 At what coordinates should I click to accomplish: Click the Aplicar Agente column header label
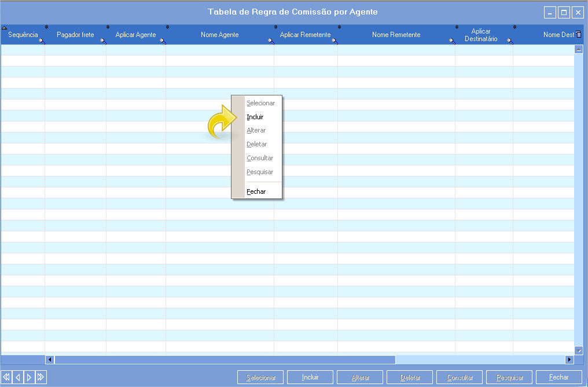(136, 35)
